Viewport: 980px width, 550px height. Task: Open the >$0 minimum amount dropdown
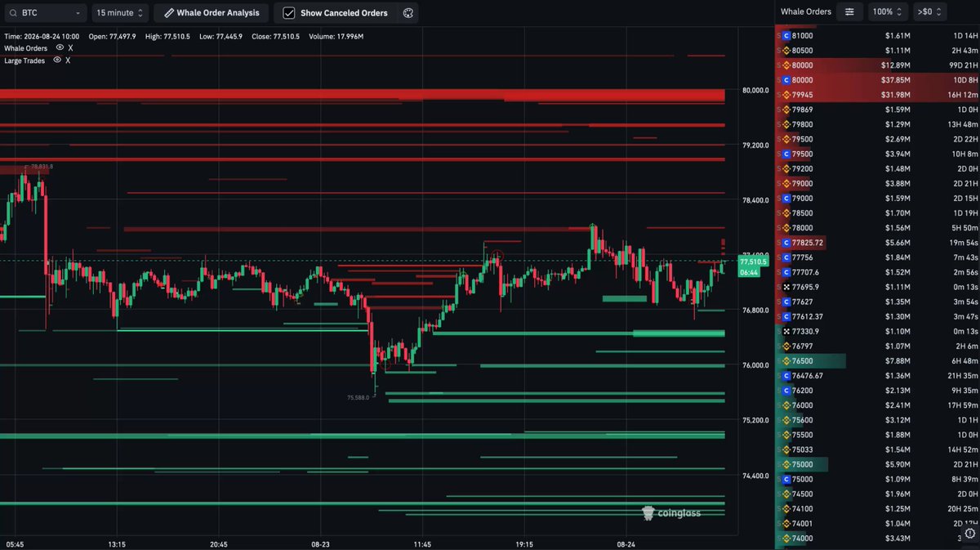[x=929, y=12]
